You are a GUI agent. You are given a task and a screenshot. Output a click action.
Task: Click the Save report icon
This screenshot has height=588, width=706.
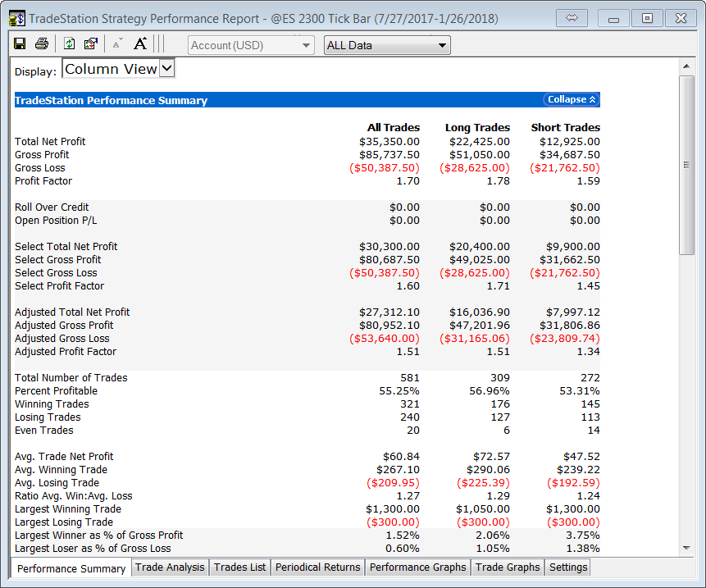(x=20, y=44)
